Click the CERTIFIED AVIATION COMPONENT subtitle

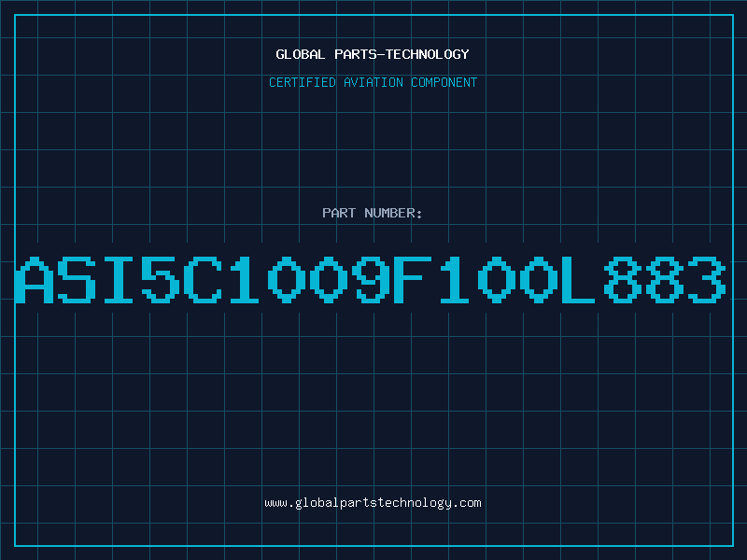(x=373, y=82)
